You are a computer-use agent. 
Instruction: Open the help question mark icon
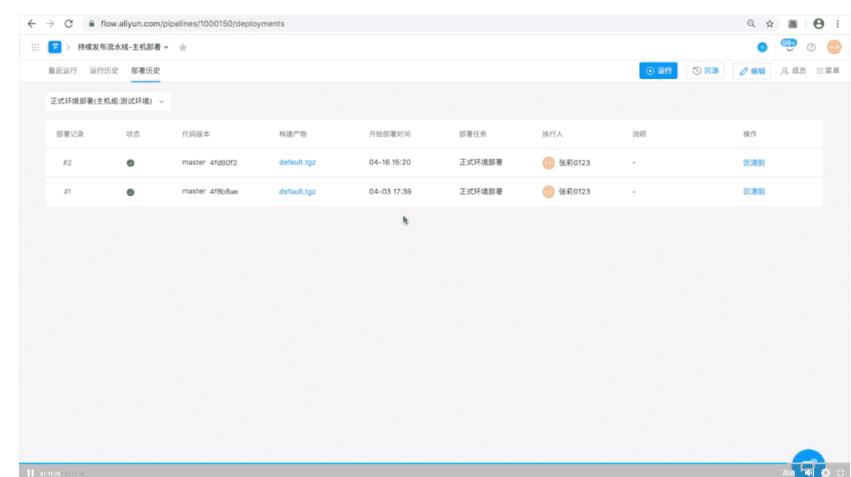(811, 47)
